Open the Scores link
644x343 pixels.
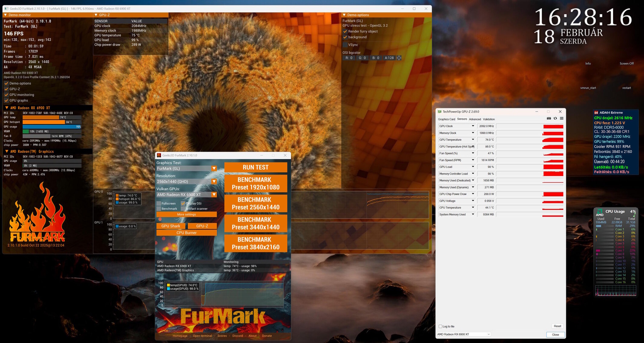click(222, 336)
